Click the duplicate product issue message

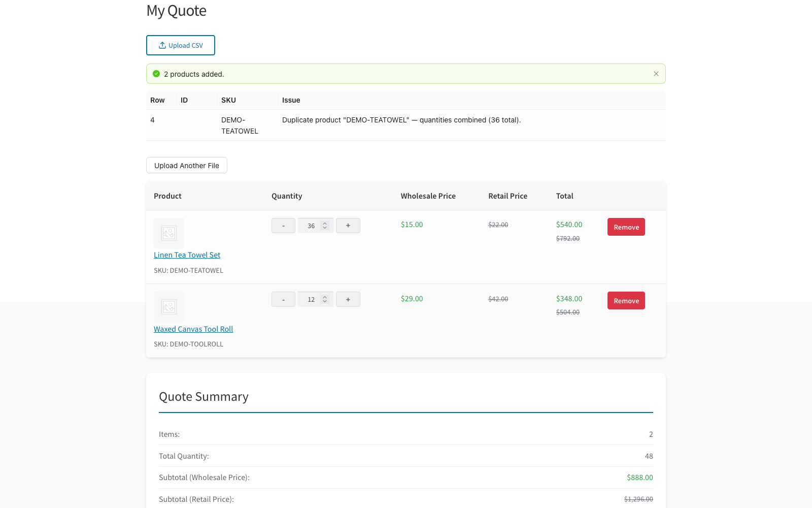click(x=401, y=120)
